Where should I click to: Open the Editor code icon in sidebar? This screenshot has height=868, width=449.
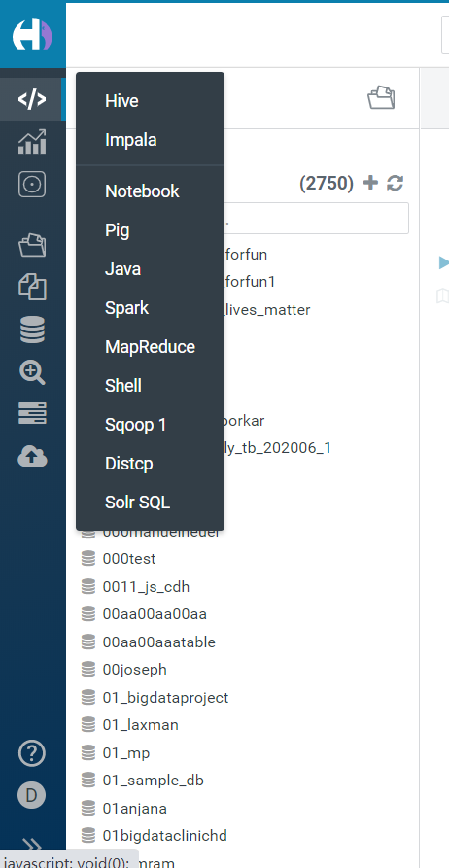pyautogui.click(x=32, y=100)
